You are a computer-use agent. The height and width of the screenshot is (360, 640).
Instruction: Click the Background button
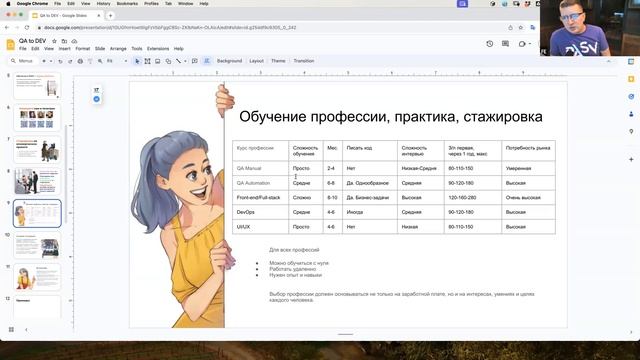(x=229, y=61)
